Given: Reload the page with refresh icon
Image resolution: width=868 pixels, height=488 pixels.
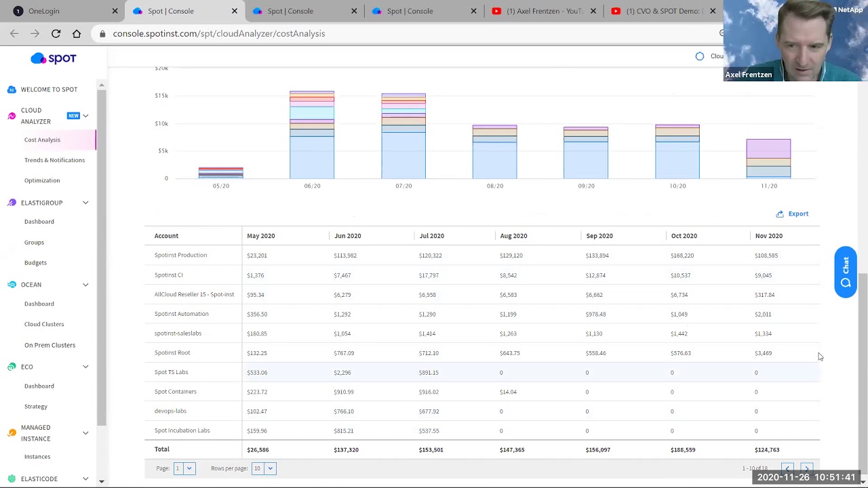Looking at the screenshot, I should [x=56, y=33].
